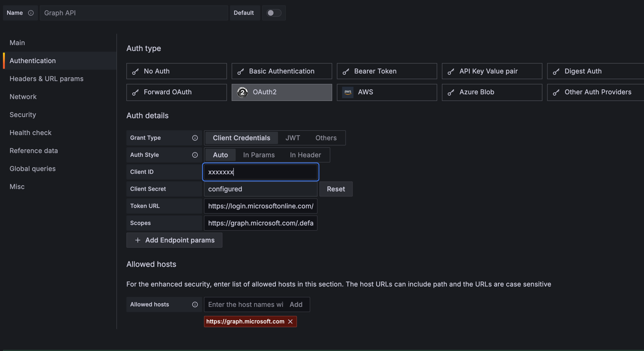Set Auth Style to In Params
Viewport: 644px width, 351px height.
[259, 155]
